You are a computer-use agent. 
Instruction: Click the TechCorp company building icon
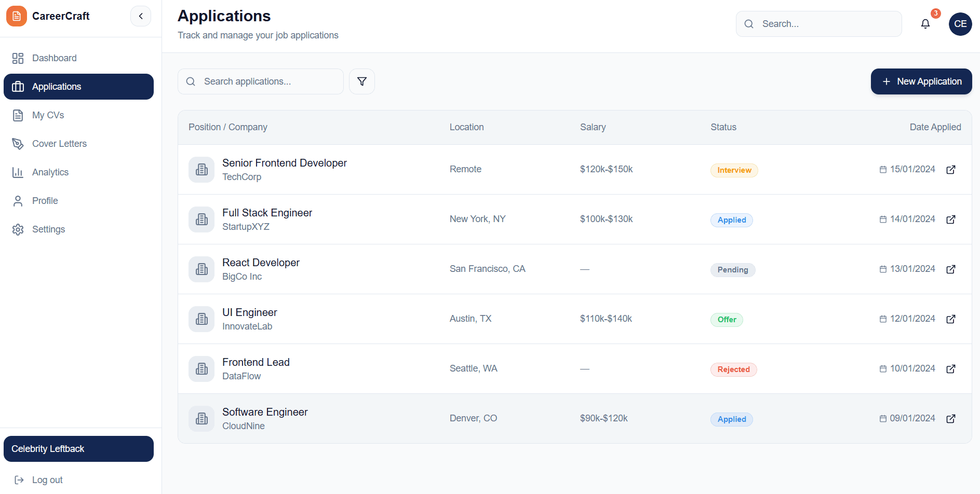point(202,170)
